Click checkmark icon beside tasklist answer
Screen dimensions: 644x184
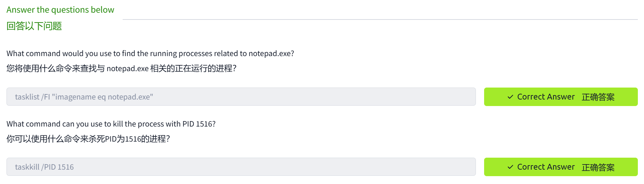[x=510, y=97]
